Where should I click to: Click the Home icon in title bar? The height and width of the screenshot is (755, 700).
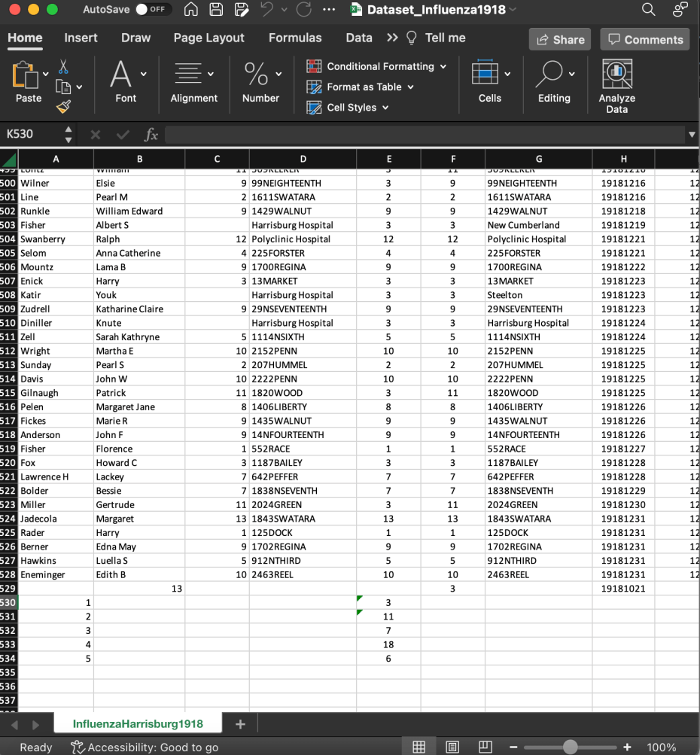[191, 10]
